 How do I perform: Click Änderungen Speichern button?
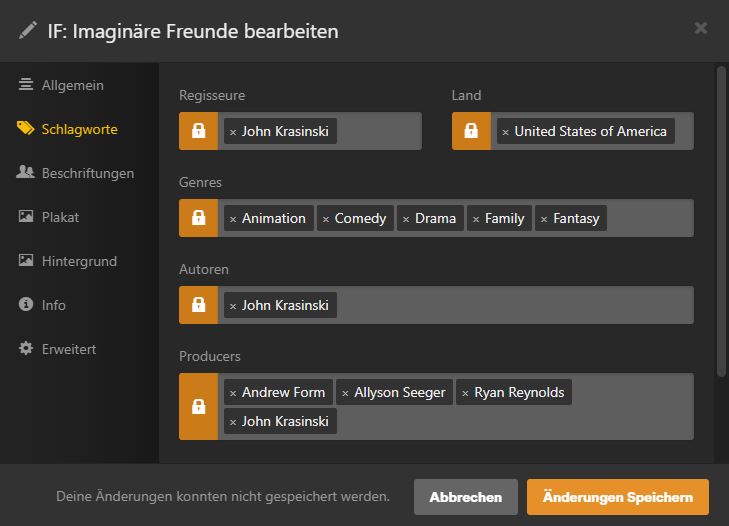617,497
